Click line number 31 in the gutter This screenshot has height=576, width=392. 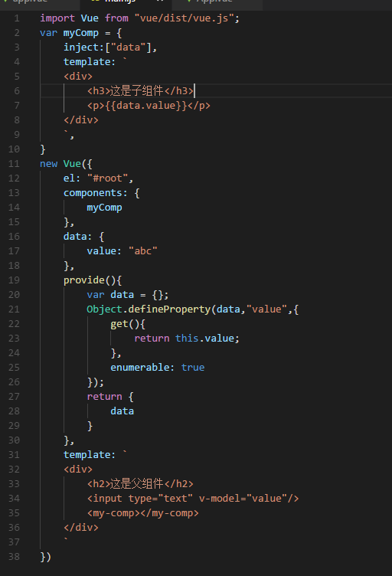click(x=14, y=454)
